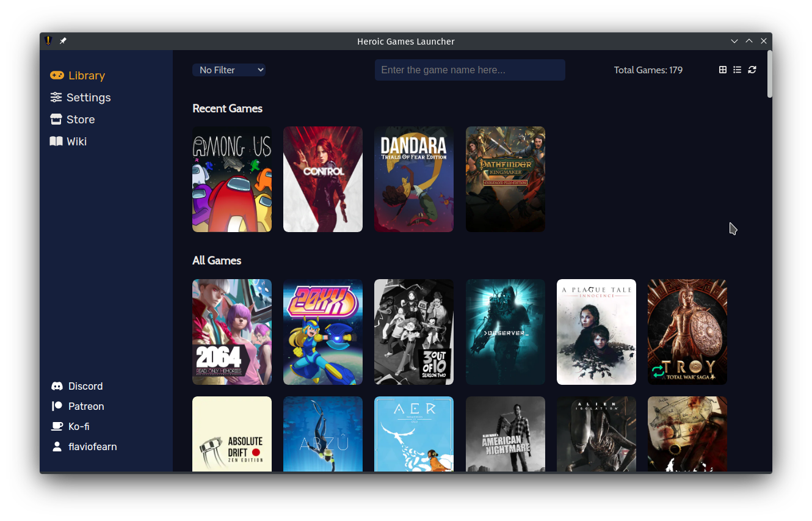The image size is (812, 521).
Task: Select Absolute Drift Zen Edition cover
Action: 232,434
